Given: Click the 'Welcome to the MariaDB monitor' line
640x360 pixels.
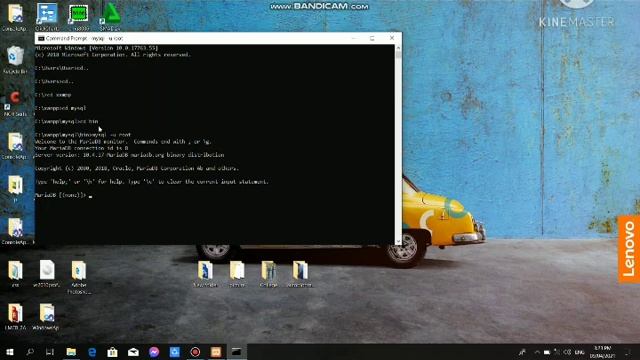Looking at the screenshot, I should click(x=123, y=142).
